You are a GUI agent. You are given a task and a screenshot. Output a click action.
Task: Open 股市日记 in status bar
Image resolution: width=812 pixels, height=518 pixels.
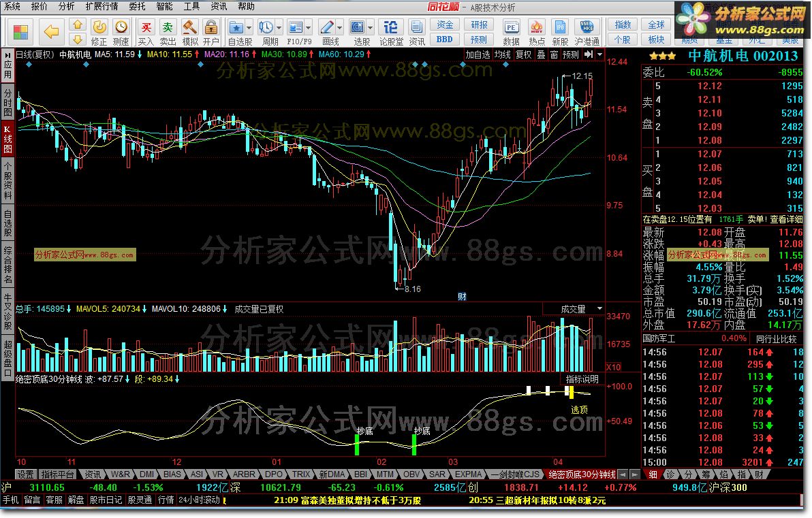tap(106, 500)
